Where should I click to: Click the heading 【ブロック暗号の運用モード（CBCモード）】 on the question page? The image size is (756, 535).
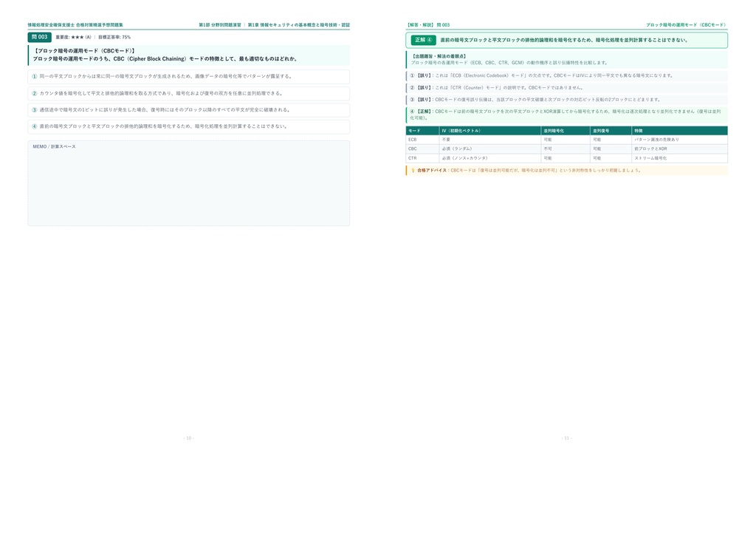pyautogui.click(x=84, y=51)
